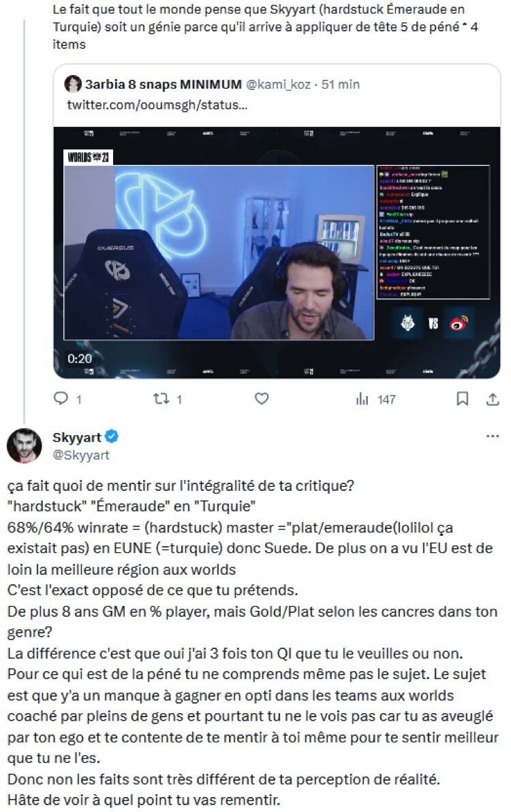Share the tweet via upload icon

[493, 399]
